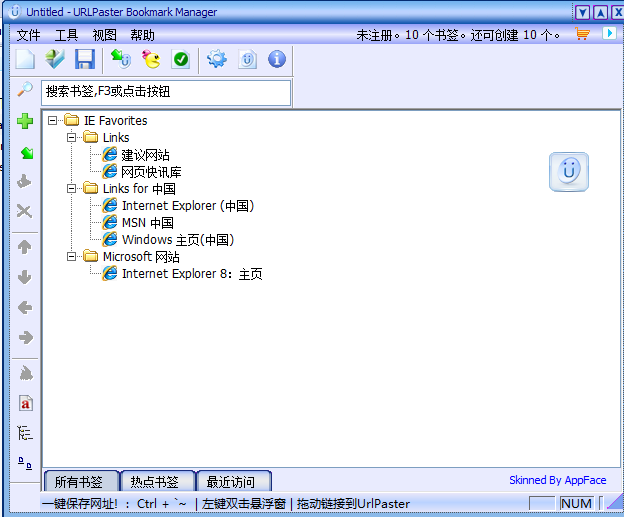Click the NUM status bar indicator

(x=577, y=503)
